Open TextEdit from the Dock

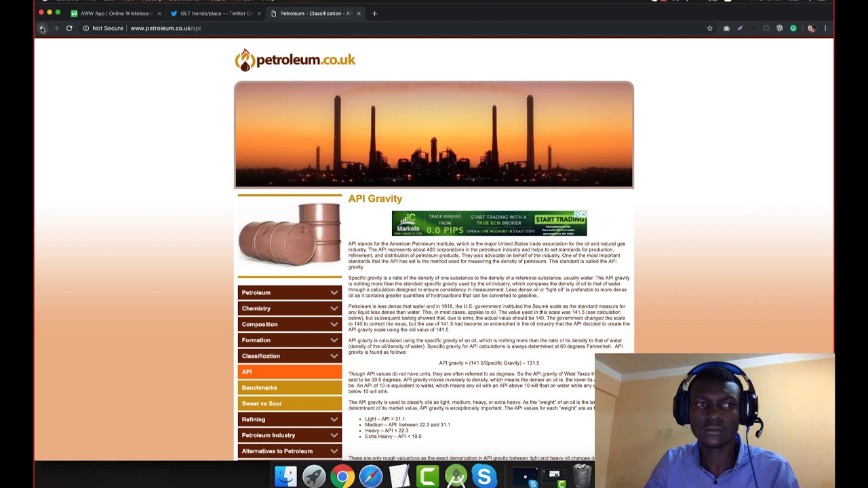(399, 476)
